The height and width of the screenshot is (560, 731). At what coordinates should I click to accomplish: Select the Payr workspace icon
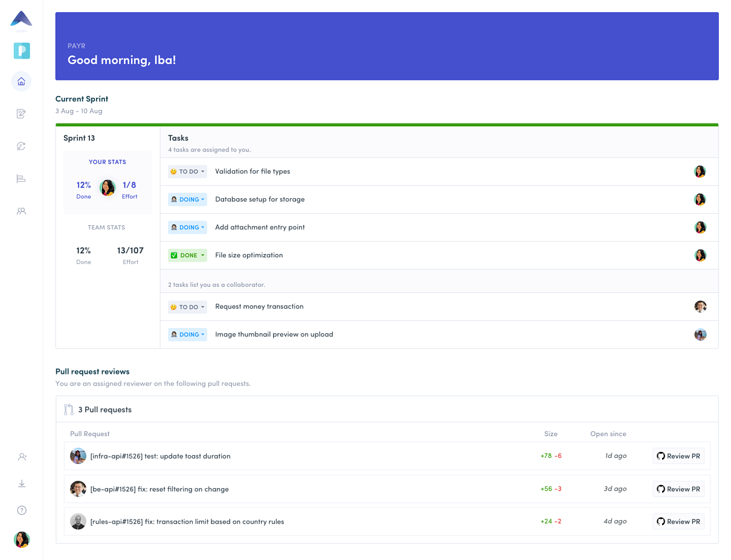tap(22, 51)
